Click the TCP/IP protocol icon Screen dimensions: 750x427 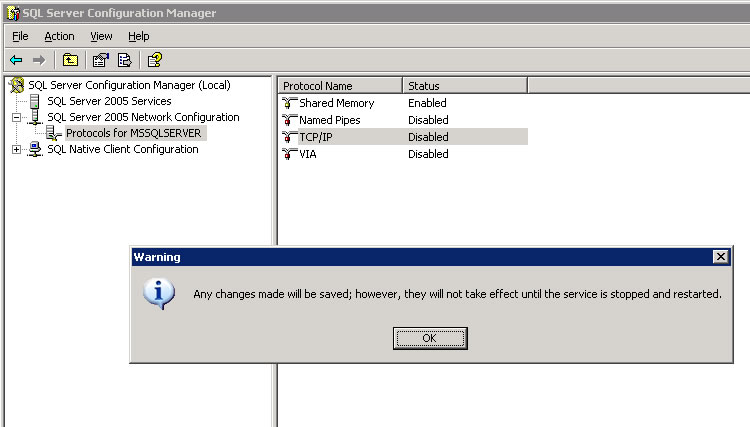(290, 137)
